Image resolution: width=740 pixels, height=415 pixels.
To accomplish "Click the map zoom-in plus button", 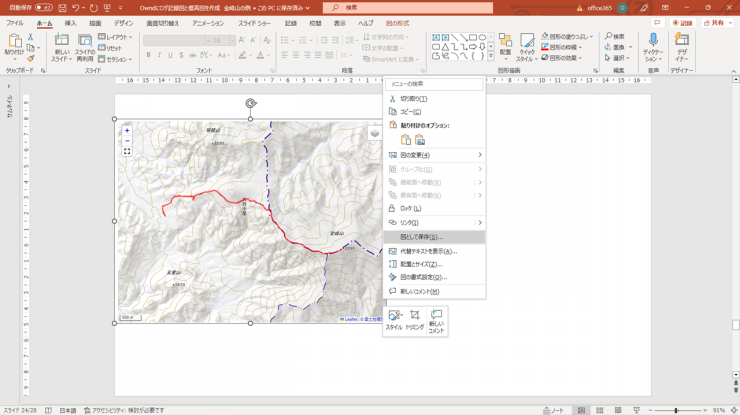I will 127,131.
